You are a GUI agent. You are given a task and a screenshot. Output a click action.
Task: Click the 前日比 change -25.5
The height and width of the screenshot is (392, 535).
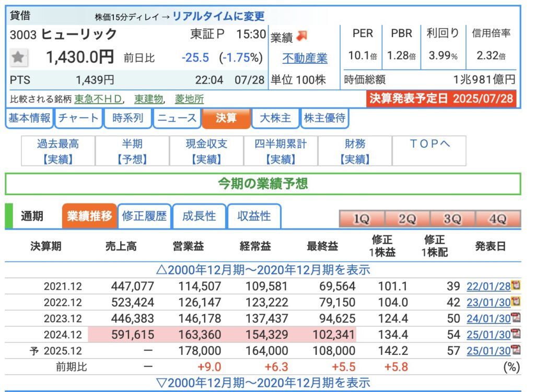(195, 57)
